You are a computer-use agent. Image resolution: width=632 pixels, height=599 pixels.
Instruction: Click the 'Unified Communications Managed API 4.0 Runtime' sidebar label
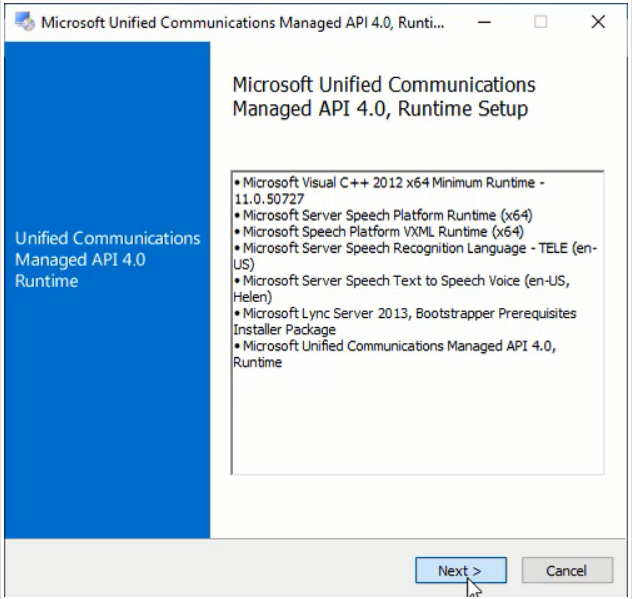[108, 260]
